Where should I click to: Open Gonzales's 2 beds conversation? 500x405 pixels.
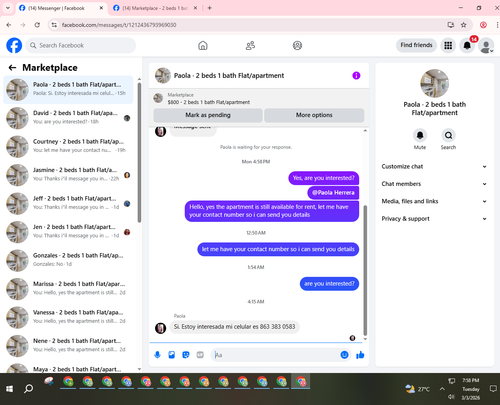point(68,260)
